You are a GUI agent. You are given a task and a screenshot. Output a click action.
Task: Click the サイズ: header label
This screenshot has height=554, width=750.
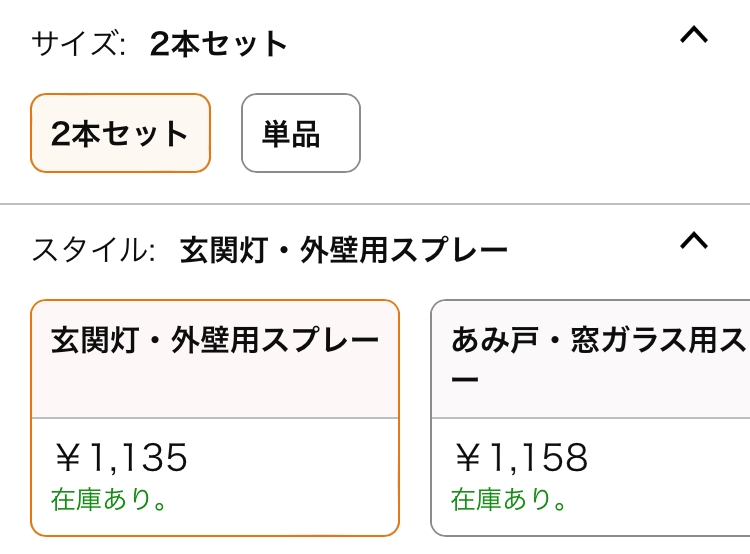point(79,44)
